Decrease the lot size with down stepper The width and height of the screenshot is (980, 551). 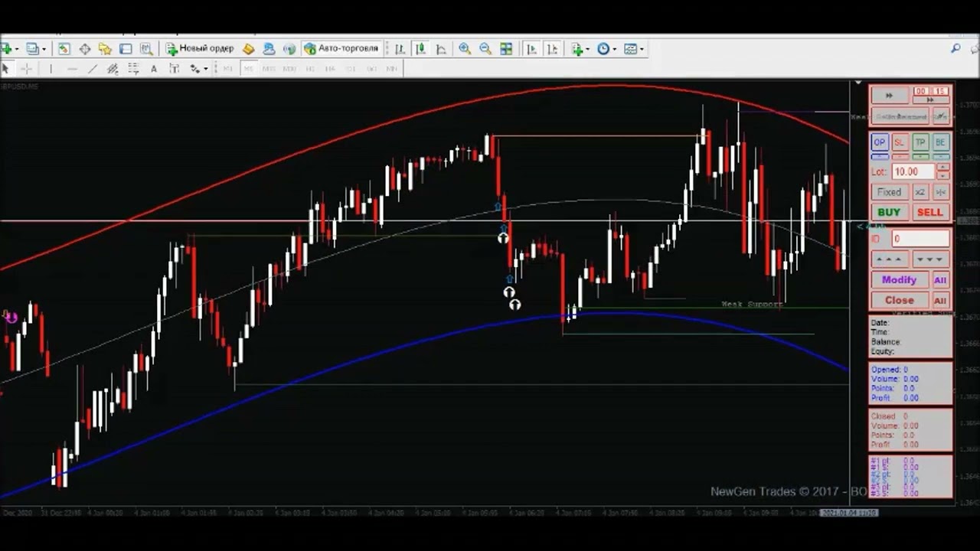click(x=943, y=176)
